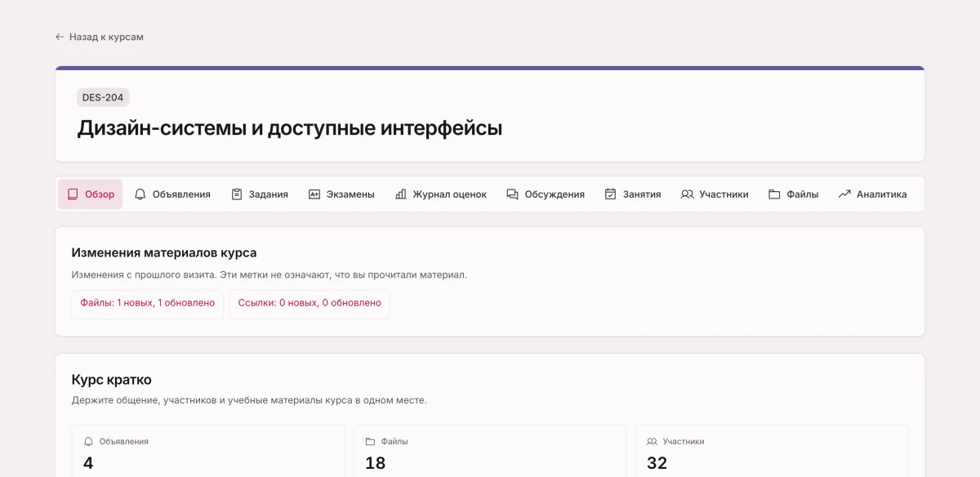
Task: Click the exam icon beside Экзамены tab
Action: pyautogui.click(x=314, y=194)
